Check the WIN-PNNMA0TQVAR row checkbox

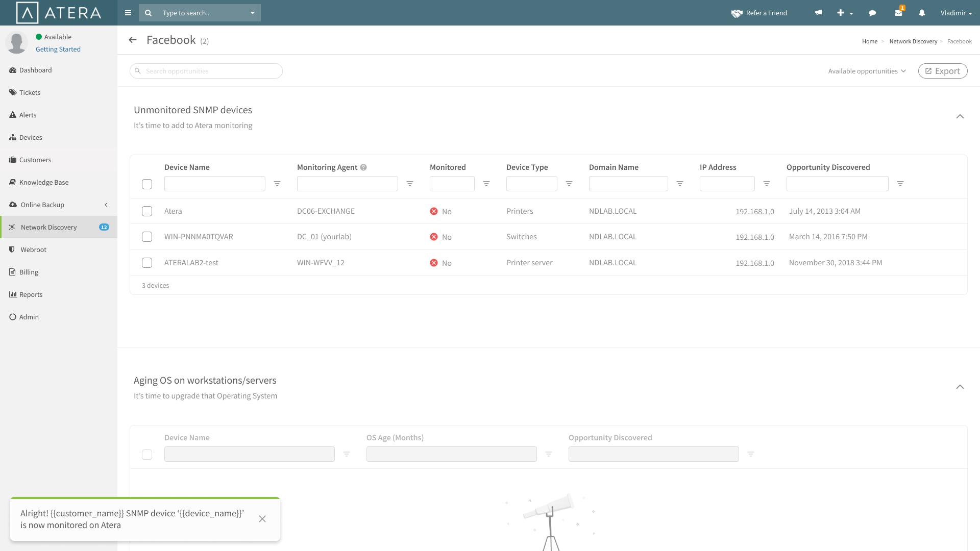pos(147,237)
